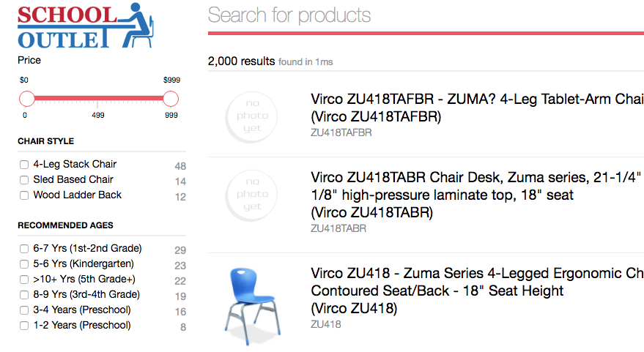Select 6-7 Yrs (1st-2nd Grade) checkbox

tap(24, 249)
